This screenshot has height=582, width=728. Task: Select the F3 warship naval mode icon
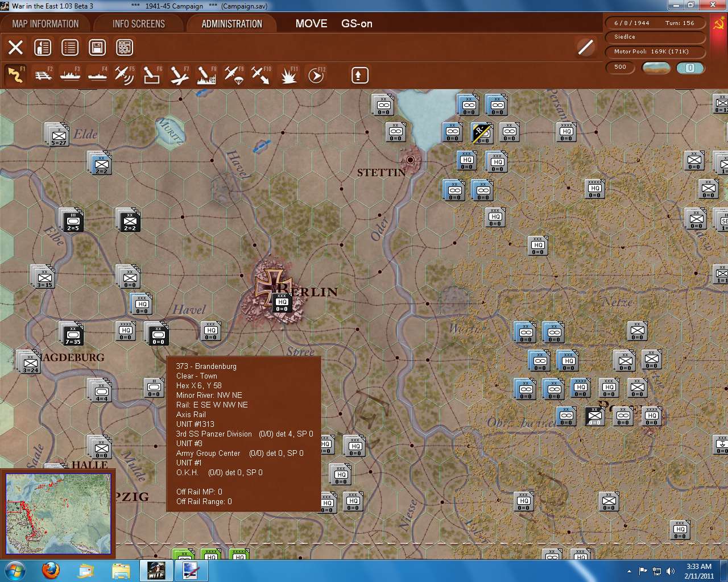[x=71, y=75]
